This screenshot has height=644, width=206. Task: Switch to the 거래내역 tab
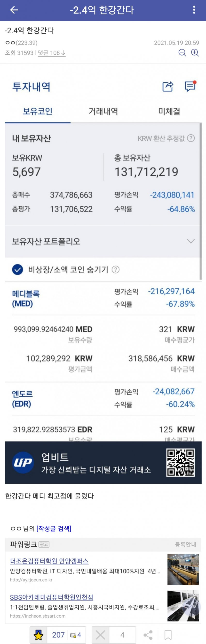[103, 111]
